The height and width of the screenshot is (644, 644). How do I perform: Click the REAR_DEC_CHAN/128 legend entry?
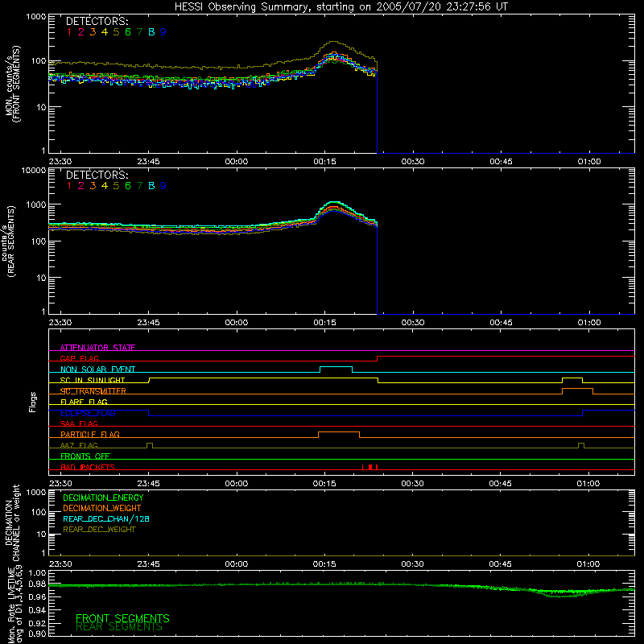tap(106, 518)
